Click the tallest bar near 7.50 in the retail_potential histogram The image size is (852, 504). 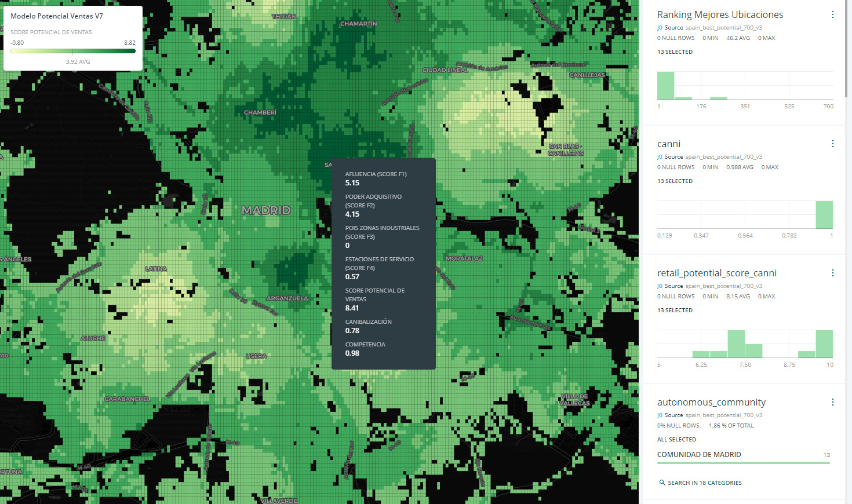click(x=736, y=344)
